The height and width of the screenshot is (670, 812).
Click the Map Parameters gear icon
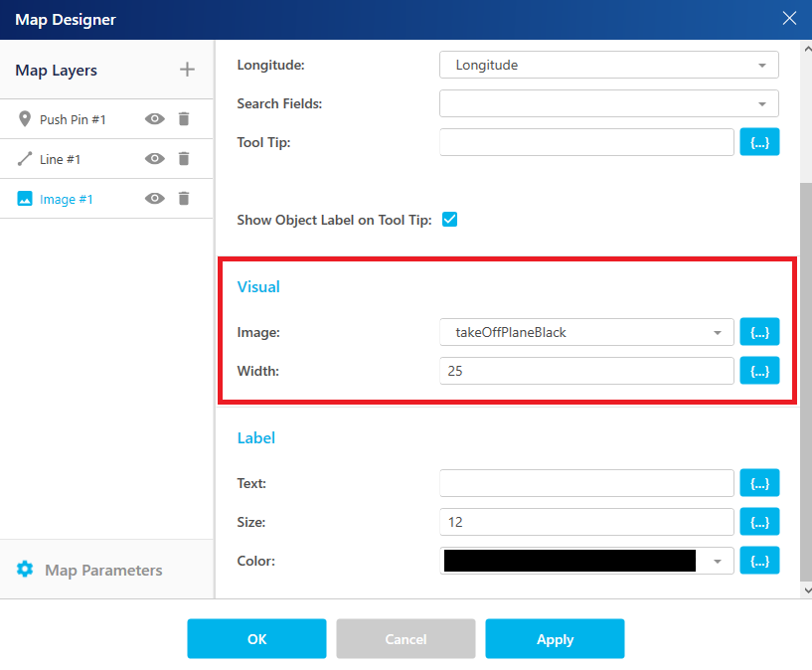click(24, 569)
